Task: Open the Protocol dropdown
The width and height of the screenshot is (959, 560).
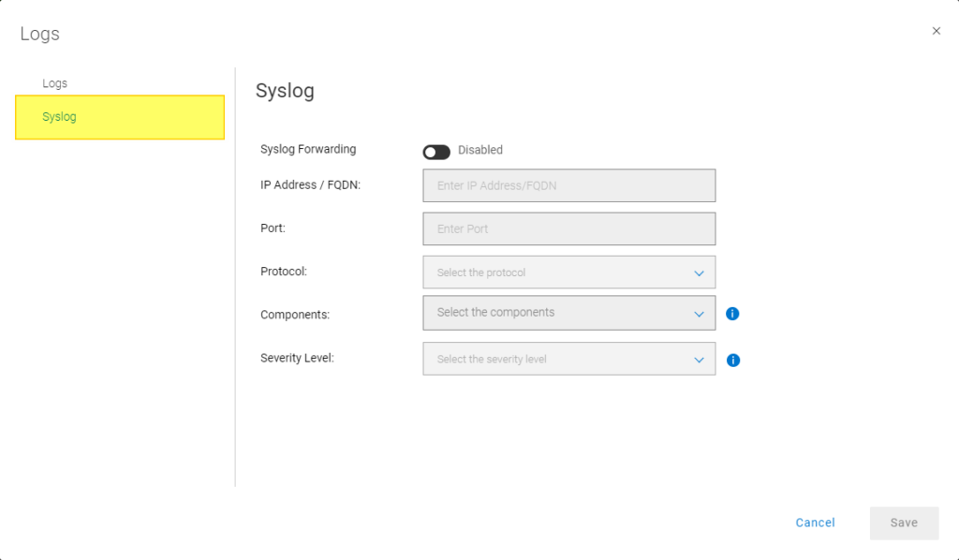Action: point(568,273)
